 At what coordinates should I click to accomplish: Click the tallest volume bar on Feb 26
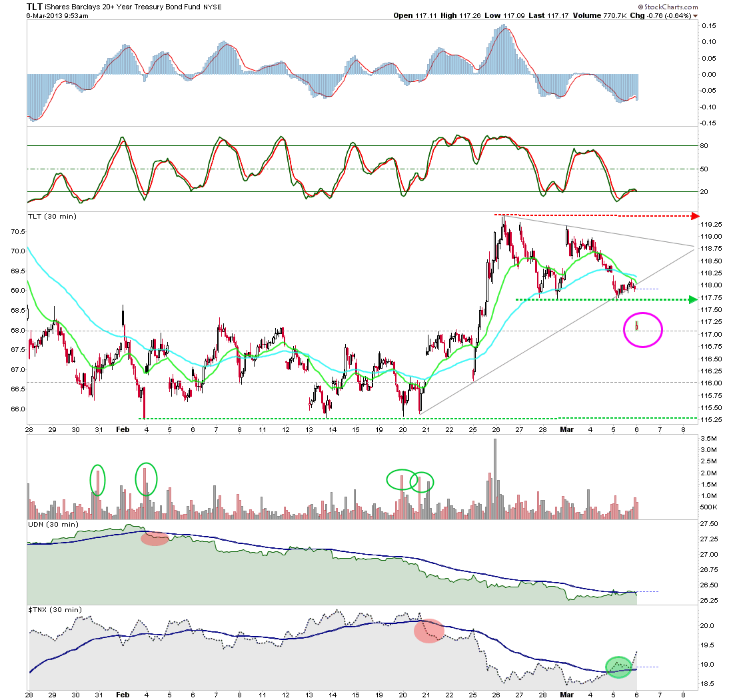pos(495,479)
